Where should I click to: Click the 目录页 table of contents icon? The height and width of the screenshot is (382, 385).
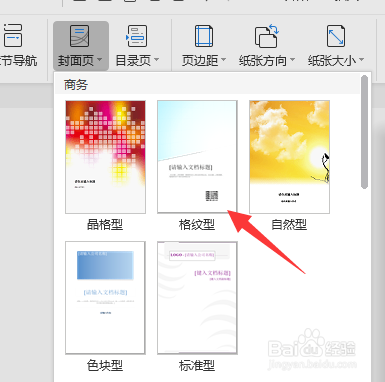[137, 36]
